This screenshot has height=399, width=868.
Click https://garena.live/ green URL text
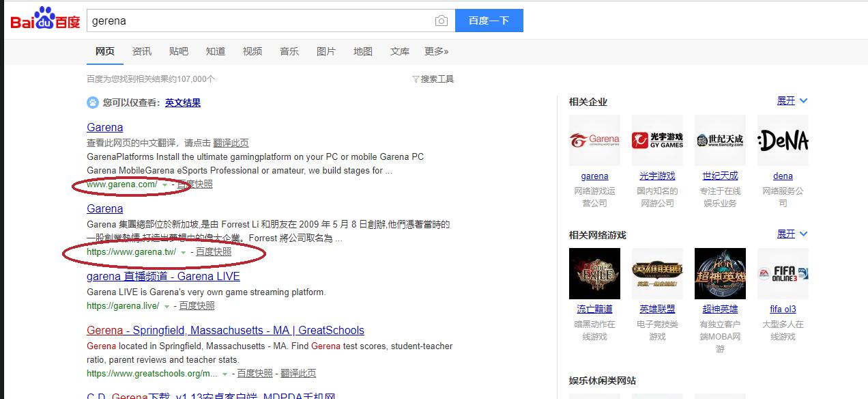tap(123, 306)
